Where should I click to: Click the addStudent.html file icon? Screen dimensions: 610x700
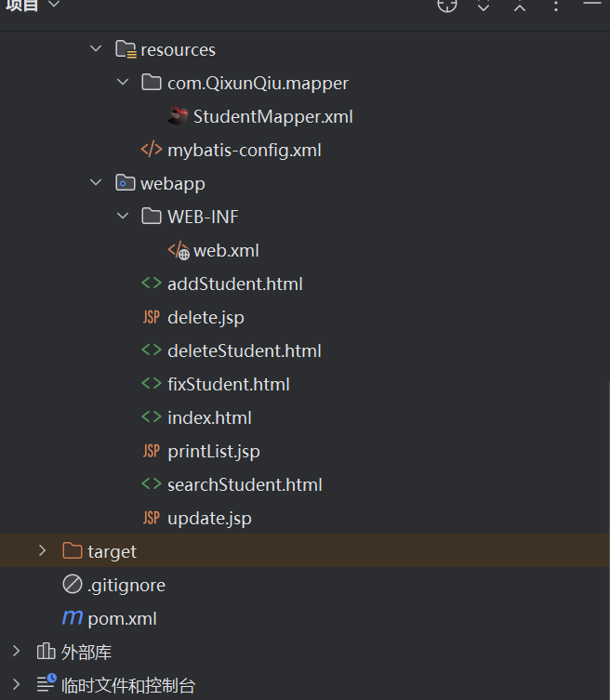click(x=151, y=284)
